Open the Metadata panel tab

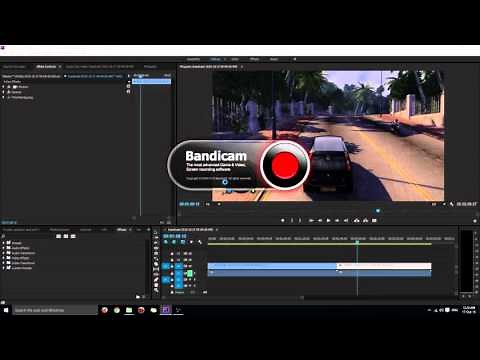coord(150,67)
